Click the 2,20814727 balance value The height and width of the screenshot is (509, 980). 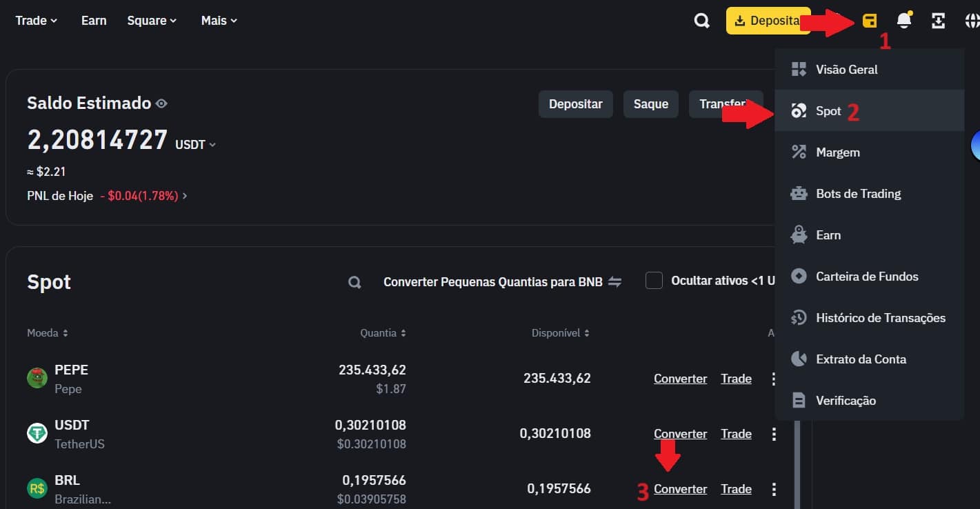(x=97, y=140)
